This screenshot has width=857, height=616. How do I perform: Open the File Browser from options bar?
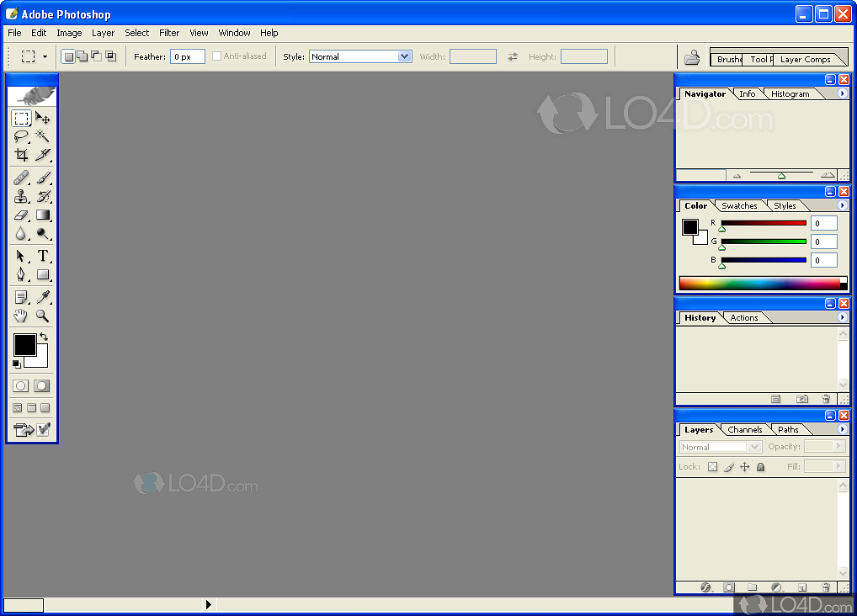coord(692,57)
